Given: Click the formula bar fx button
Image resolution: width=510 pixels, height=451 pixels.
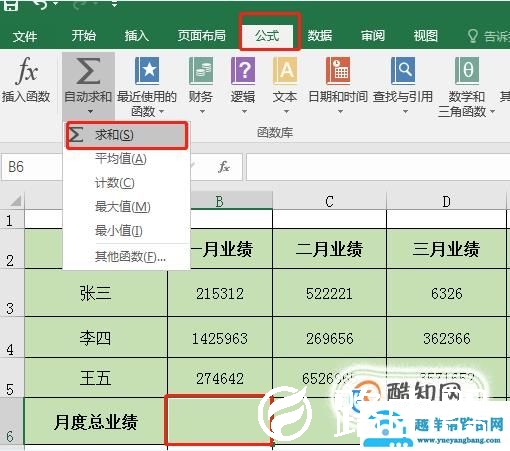Looking at the screenshot, I should pyautogui.click(x=224, y=167).
